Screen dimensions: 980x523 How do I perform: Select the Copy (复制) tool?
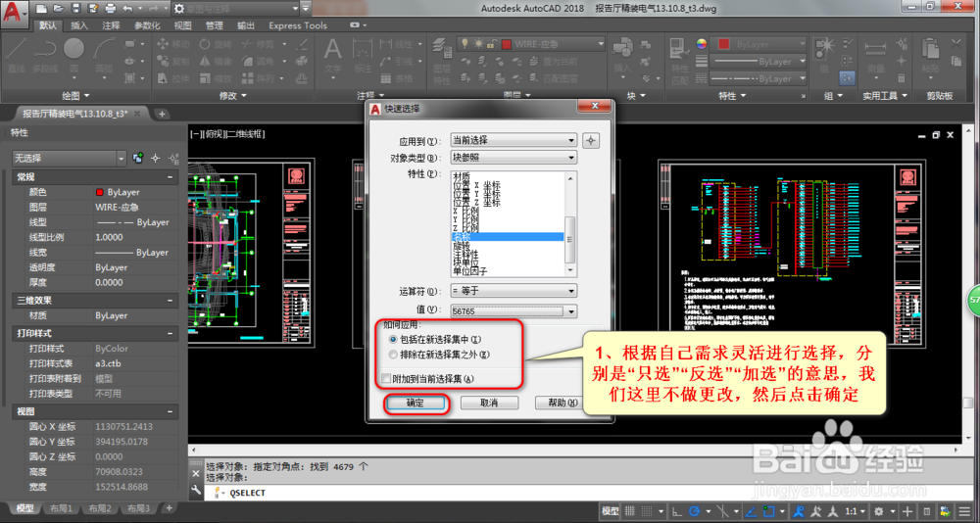[173, 62]
